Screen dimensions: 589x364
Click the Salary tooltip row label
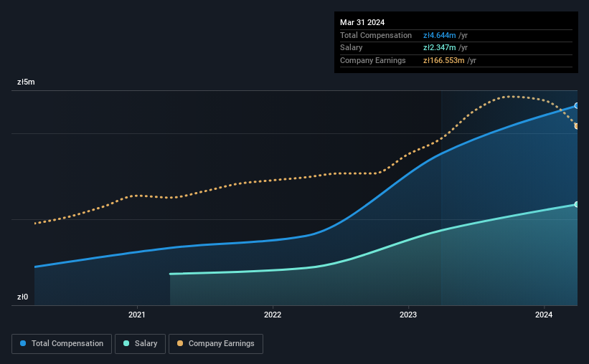click(x=352, y=48)
